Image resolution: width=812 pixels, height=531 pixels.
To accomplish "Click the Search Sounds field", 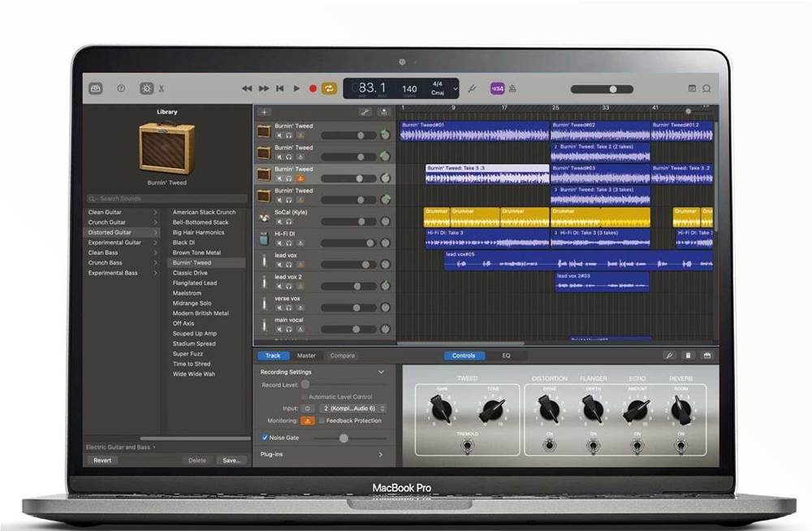I will coord(166,198).
